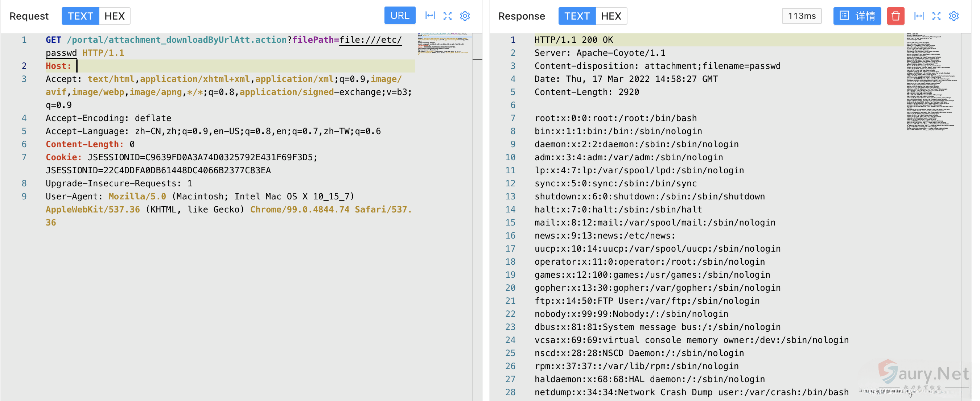Click the Response word-wrap width icon
Viewport: 980px width, 401px height.
pos(919,16)
